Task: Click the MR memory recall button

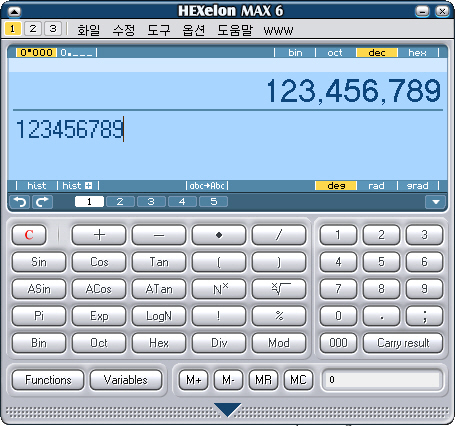Action: click(263, 380)
